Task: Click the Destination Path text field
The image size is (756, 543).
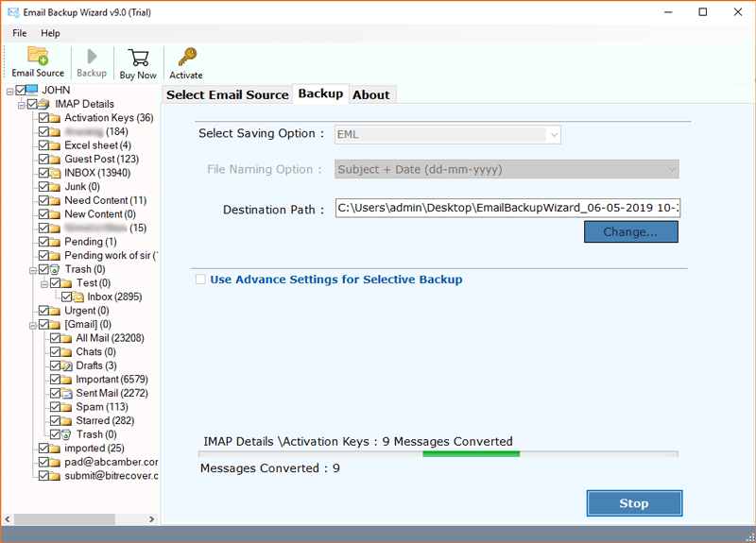Action: (507, 209)
